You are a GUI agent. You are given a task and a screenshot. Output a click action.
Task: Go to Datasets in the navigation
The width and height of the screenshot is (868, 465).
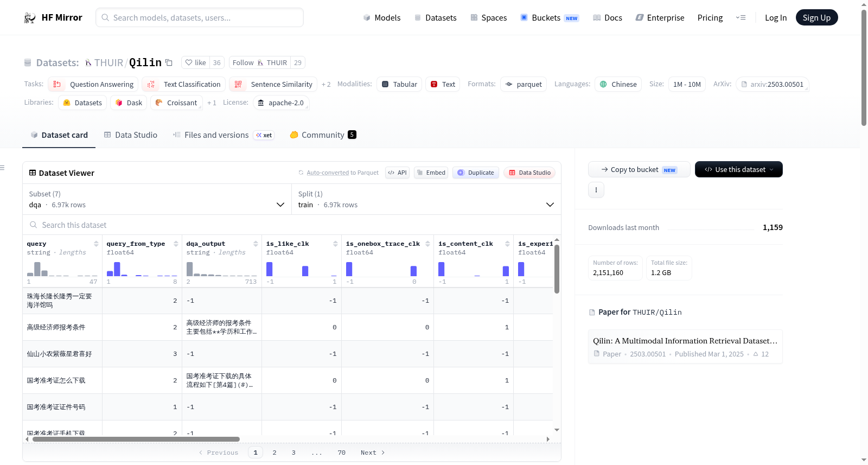coord(436,18)
